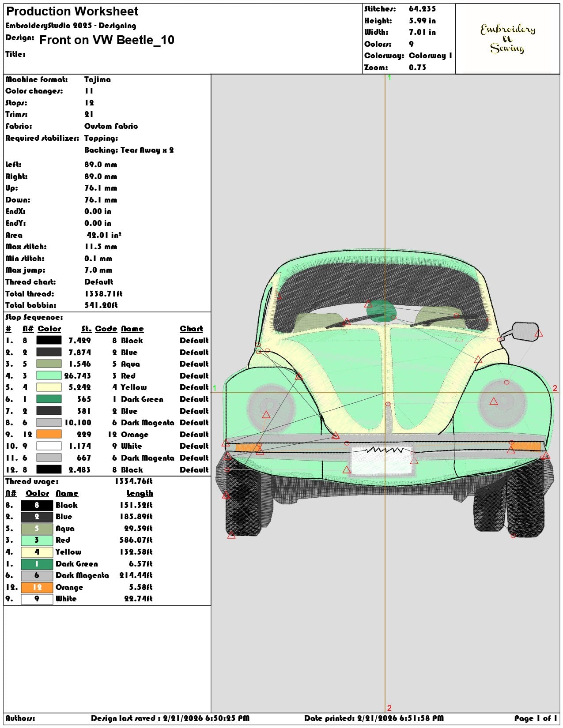Click the orange swatch numbered 12 in Thread usage

[37, 587]
